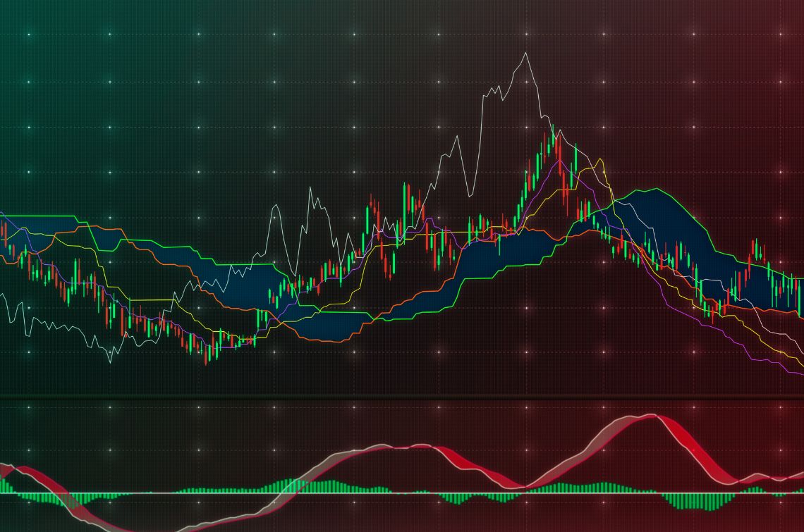804x532 pixels.
Task: Select the oscillator ribbon at the far left edge
Action: (x=7, y=466)
